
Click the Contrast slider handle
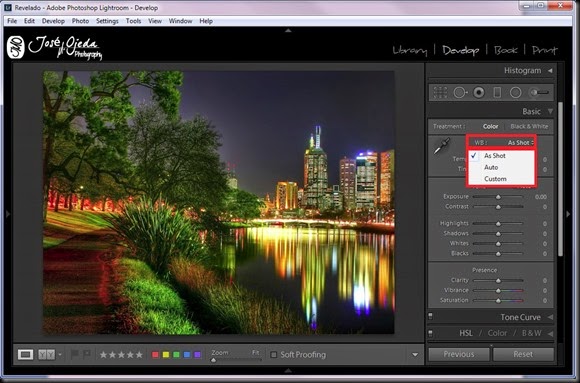coord(498,207)
